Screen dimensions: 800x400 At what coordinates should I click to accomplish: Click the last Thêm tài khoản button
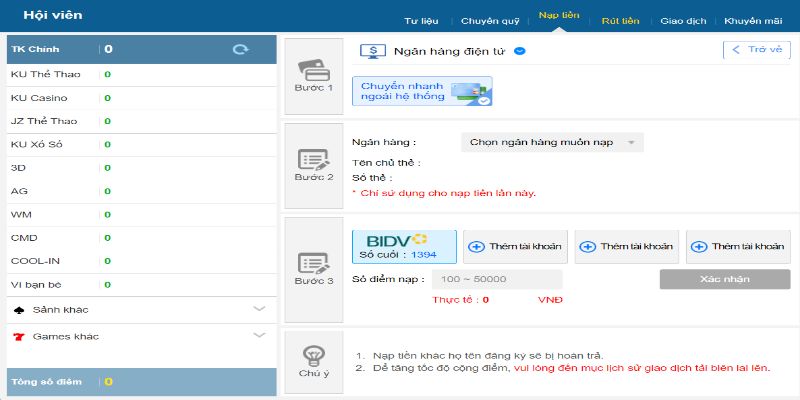tap(738, 247)
